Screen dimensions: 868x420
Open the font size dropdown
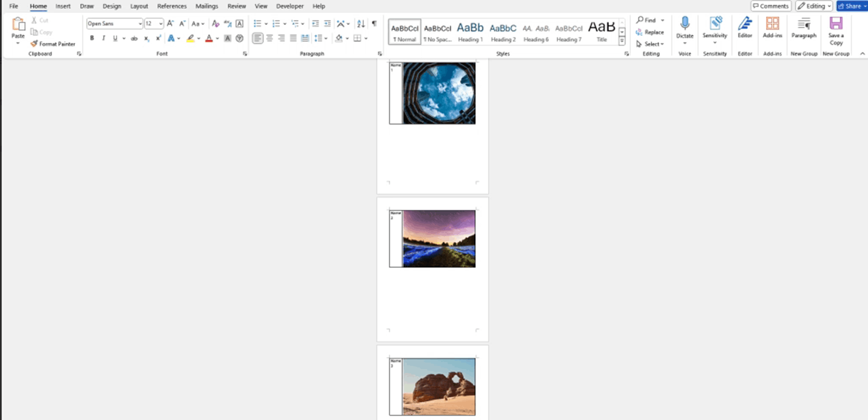(x=161, y=24)
